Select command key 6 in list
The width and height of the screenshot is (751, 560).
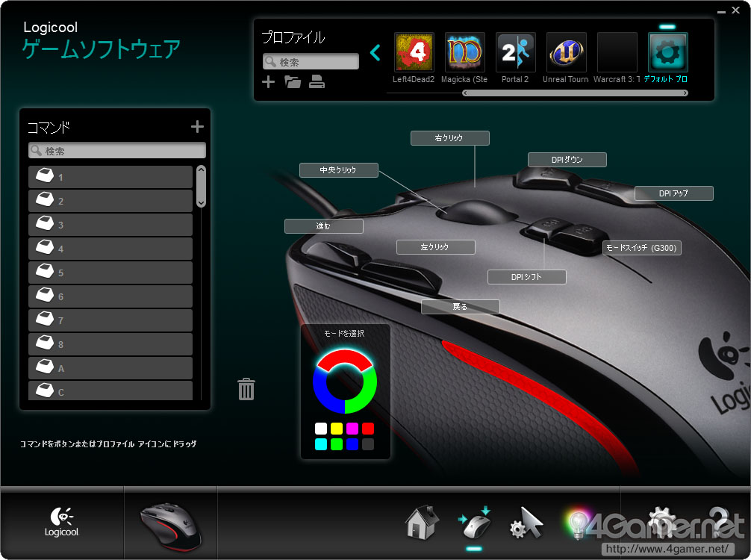110,296
